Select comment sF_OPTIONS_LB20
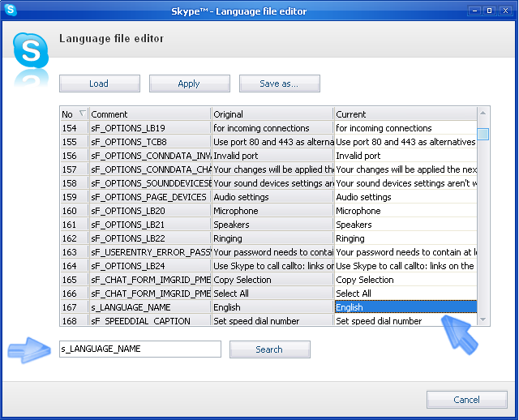519x420 pixels. 150,211
